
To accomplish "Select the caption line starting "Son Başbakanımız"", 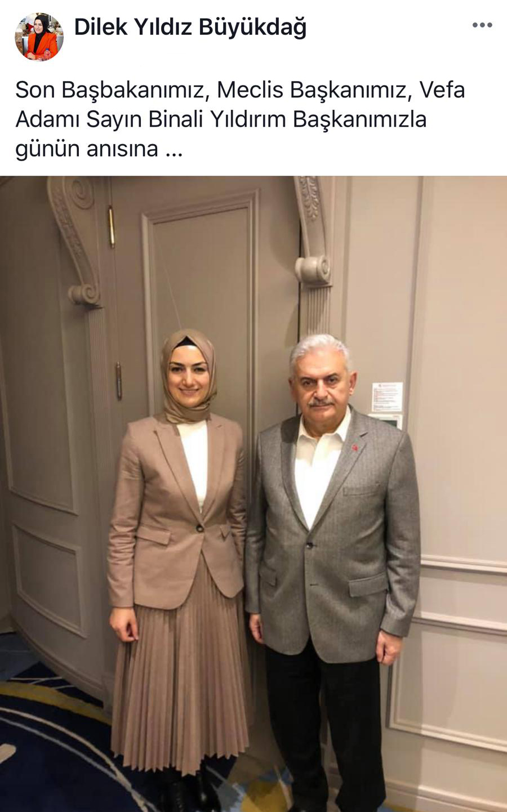I will (240, 90).
